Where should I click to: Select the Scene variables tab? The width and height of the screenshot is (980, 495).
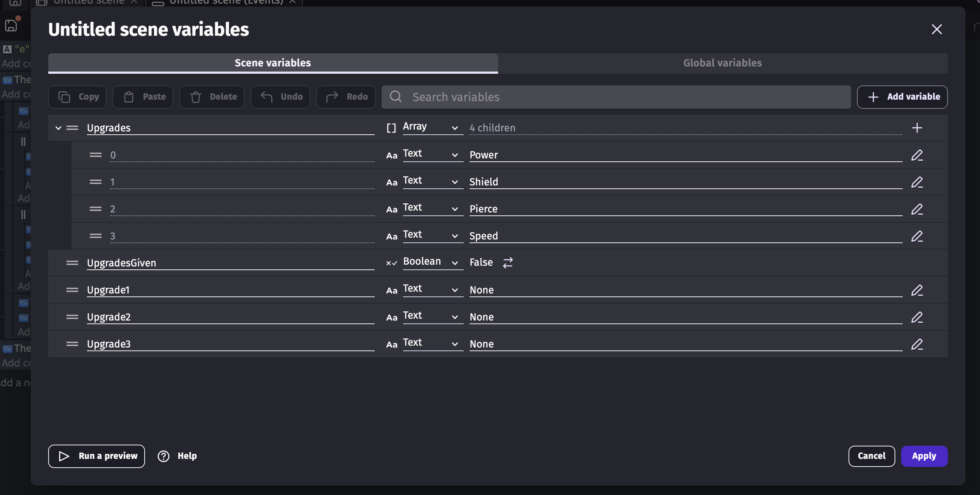(273, 63)
